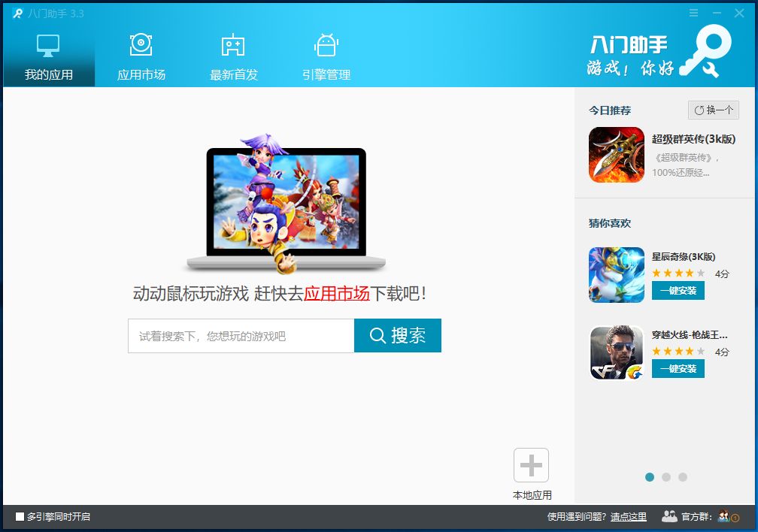This screenshot has height=532, width=758.
Task: Select the second carousel page dot
Action: pos(666,477)
